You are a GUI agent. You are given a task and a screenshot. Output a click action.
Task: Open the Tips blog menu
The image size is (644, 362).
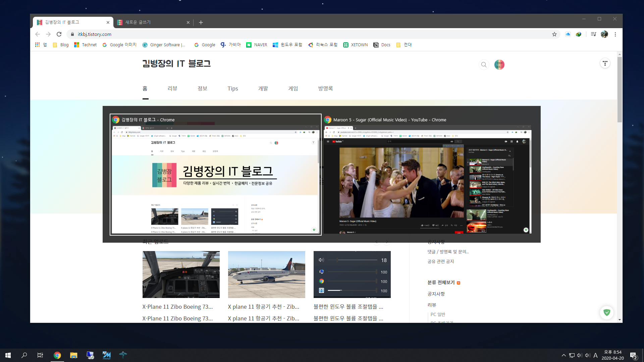232,88
